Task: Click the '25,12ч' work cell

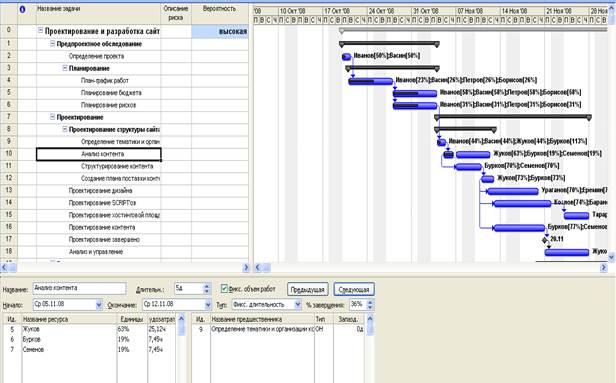Action: 162,329
